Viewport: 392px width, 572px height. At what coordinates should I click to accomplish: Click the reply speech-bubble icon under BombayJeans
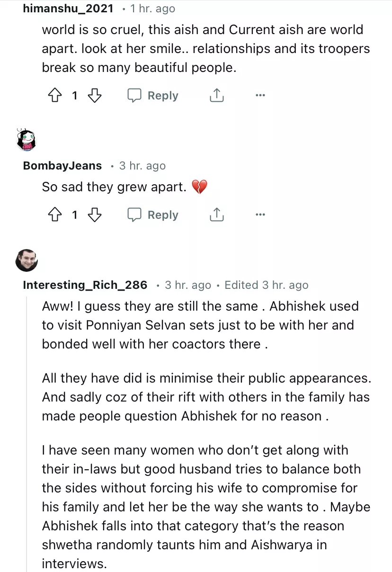(134, 215)
